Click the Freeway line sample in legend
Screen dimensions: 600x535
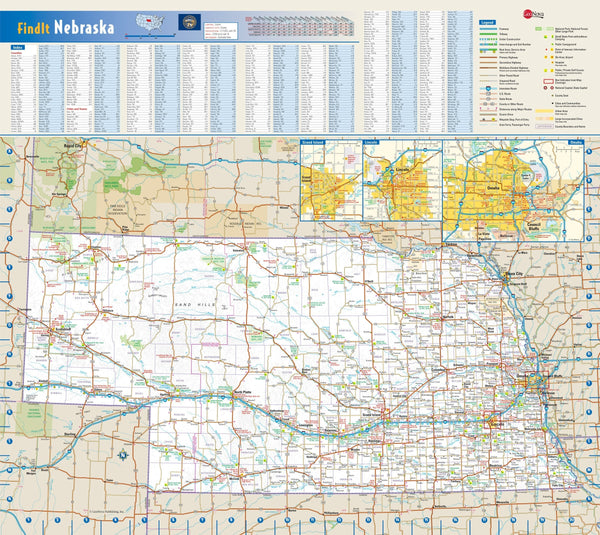coord(488,29)
